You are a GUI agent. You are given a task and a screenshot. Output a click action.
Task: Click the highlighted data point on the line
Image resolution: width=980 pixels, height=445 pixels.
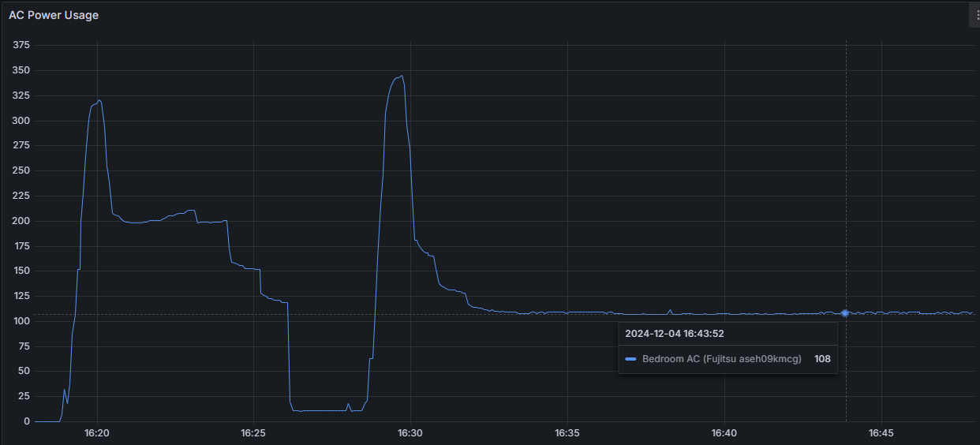click(x=845, y=313)
